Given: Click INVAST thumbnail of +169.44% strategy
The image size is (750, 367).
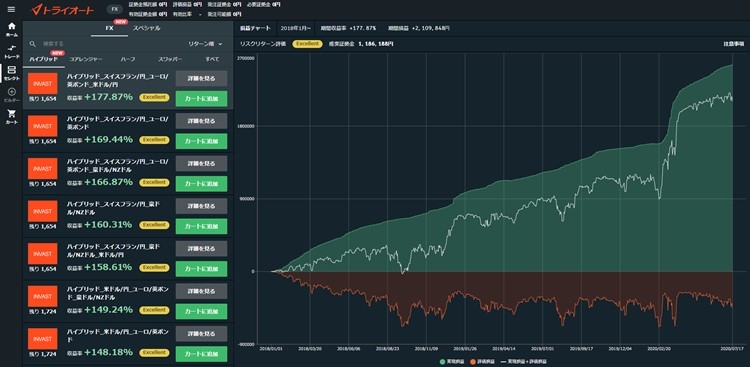Looking at the screenshot, I should [43, 126].
